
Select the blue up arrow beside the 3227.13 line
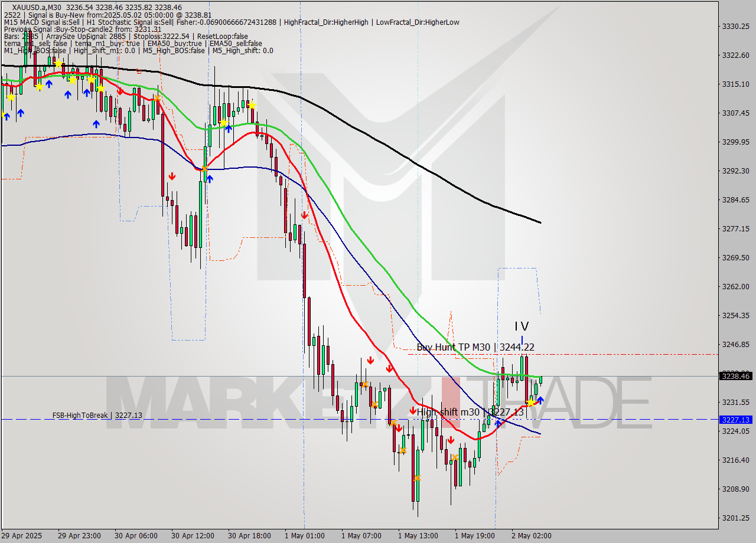click(x=498, y=423)
